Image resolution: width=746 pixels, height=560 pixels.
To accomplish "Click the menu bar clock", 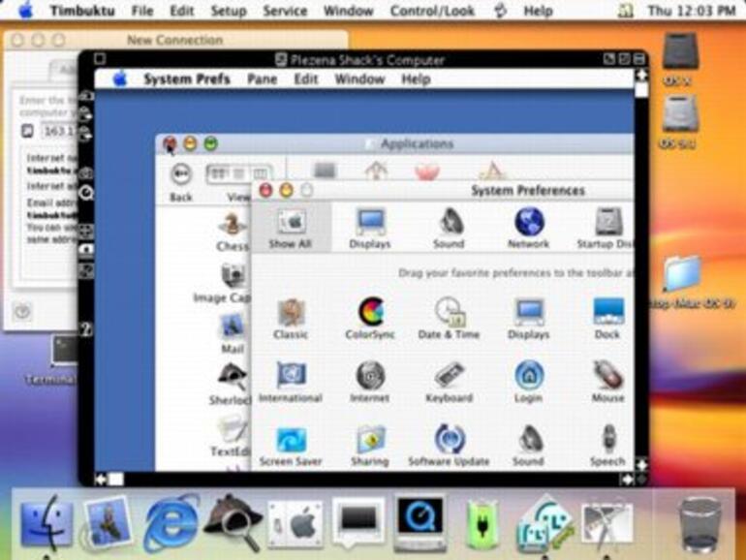I will click(x=692, y=11).
